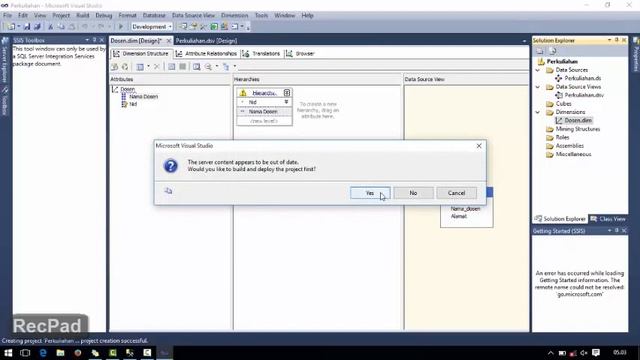The width and height of the screenshot is (640, 360).
Task: Click the Process dimension toolbar icon
Action: pyautogui.click(x=115, y=67)
